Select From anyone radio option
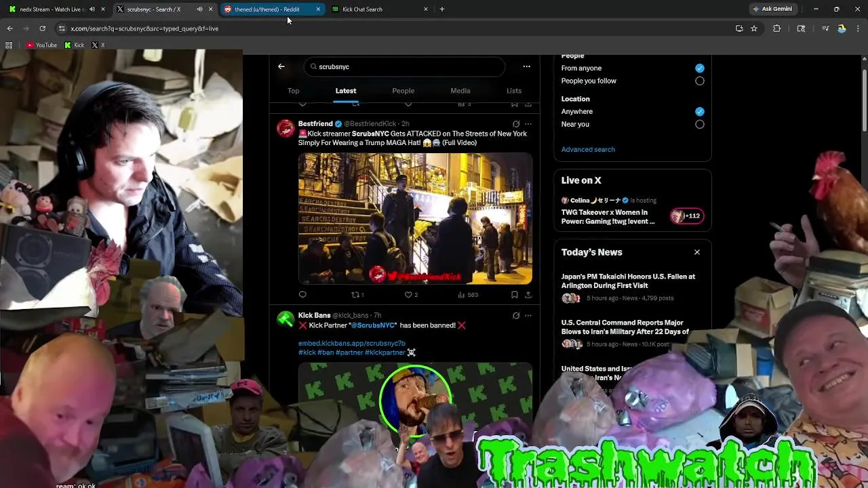 point(699,68)
